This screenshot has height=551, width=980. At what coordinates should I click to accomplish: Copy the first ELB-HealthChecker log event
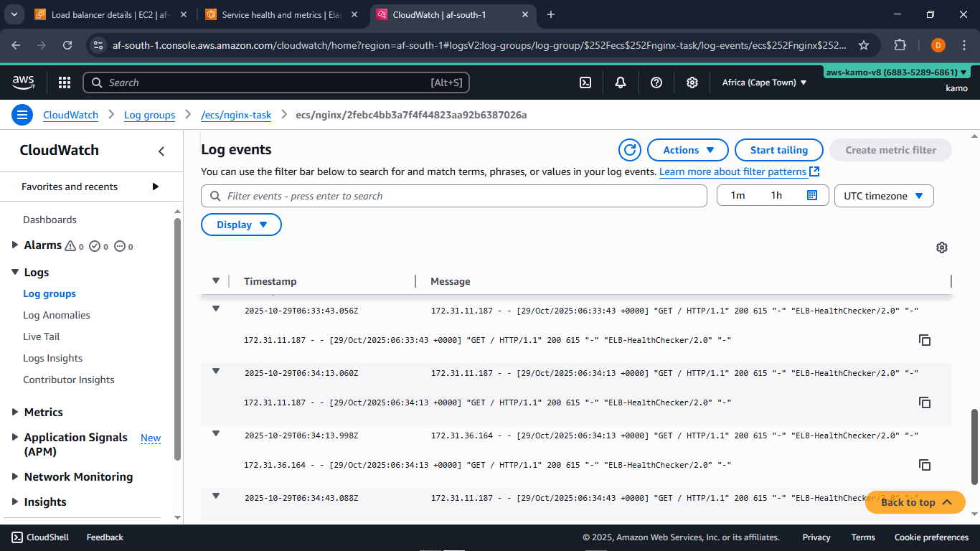[925, 340]
